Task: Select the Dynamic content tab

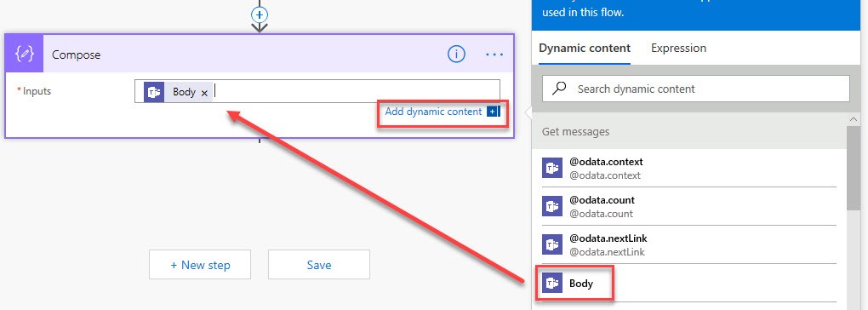Action: (x=585, y=49)
